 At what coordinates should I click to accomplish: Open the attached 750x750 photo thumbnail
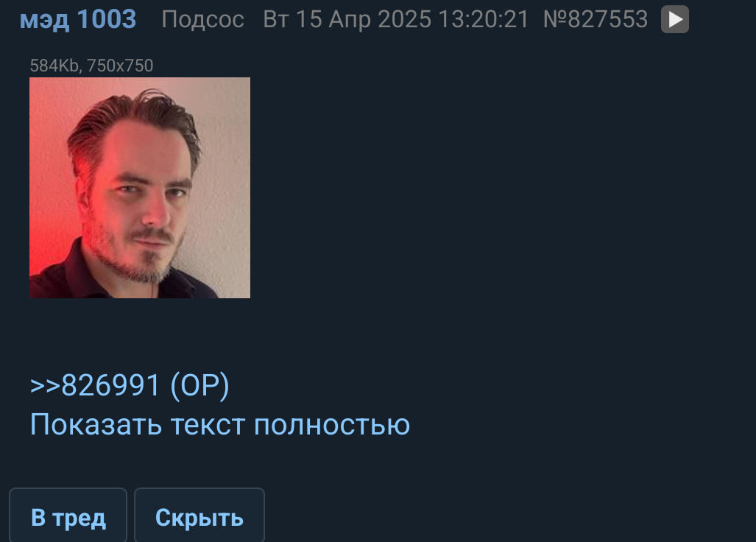tap(140, 188)
